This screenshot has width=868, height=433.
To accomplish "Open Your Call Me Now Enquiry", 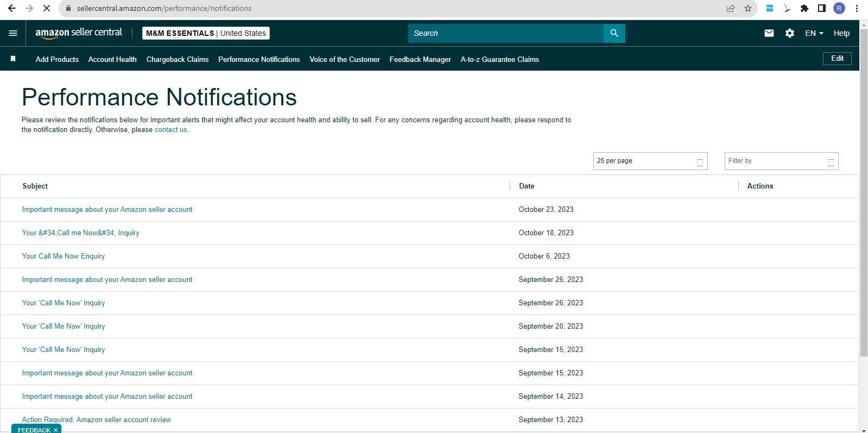I will tap(64, 256).
